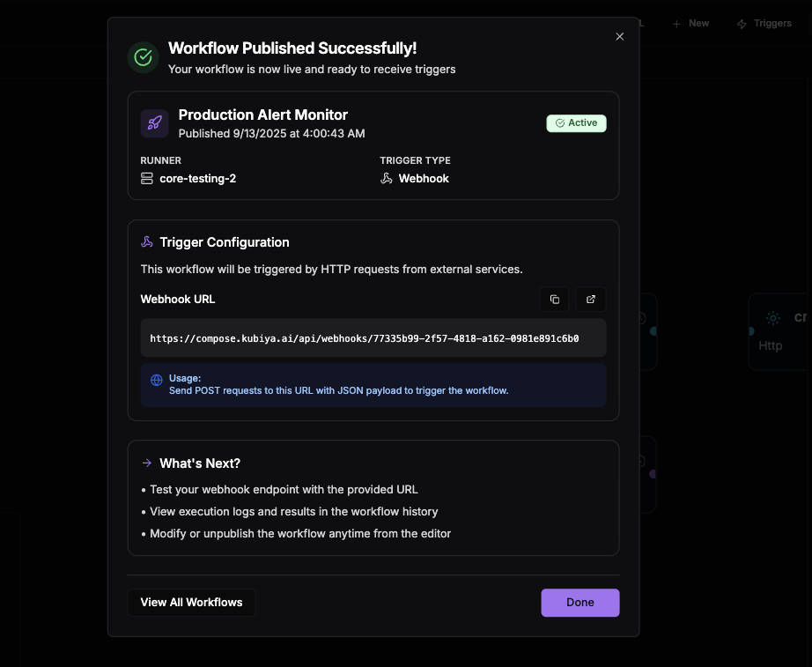Click the View execution logs bullet

293,512
